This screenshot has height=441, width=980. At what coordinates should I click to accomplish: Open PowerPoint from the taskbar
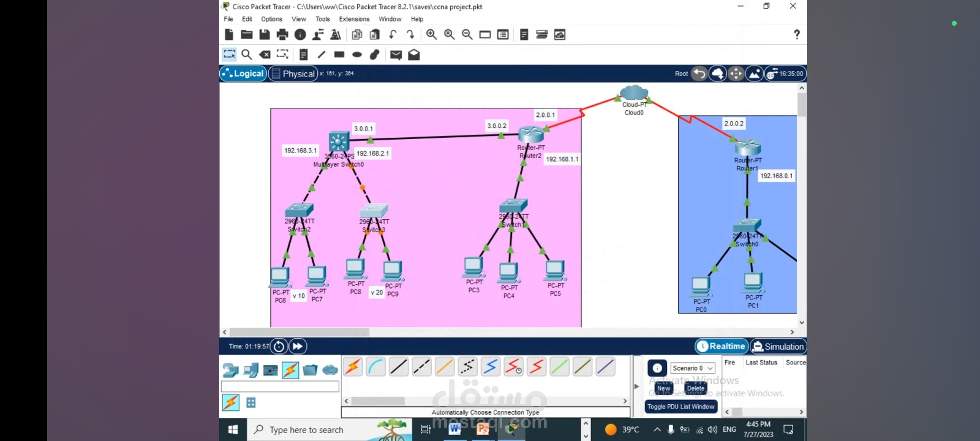click(x=483, y=429)
